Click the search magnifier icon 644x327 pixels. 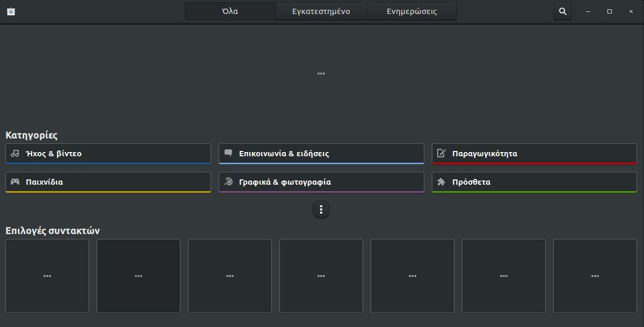(562, 11)
